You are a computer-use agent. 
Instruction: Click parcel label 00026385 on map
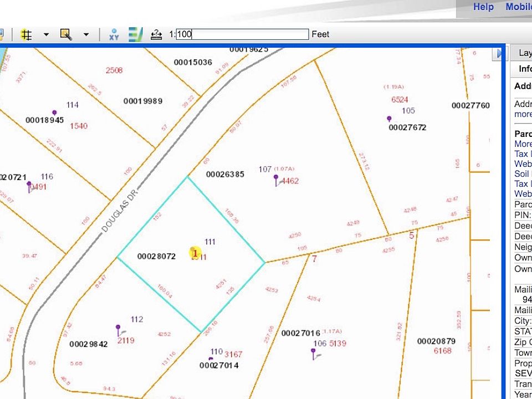point(225,174)
